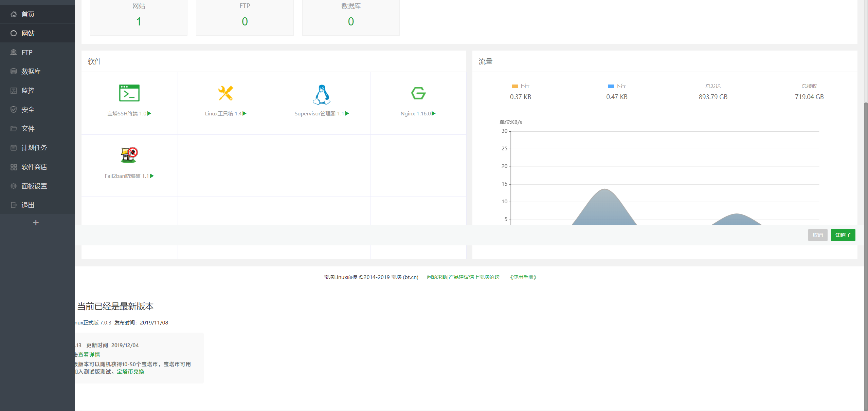Open the 问题求助 forum link in footer
The image size is (868, 411).
[x=463, y=277]
